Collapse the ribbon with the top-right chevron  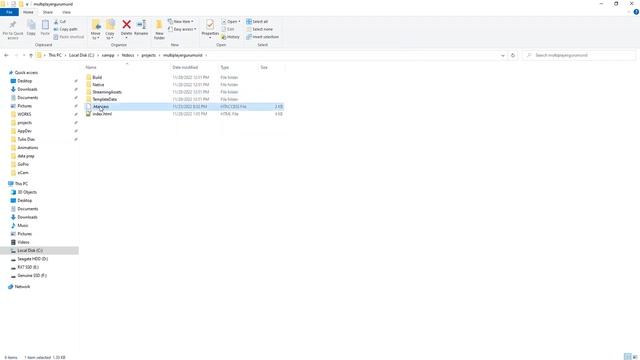628,12
